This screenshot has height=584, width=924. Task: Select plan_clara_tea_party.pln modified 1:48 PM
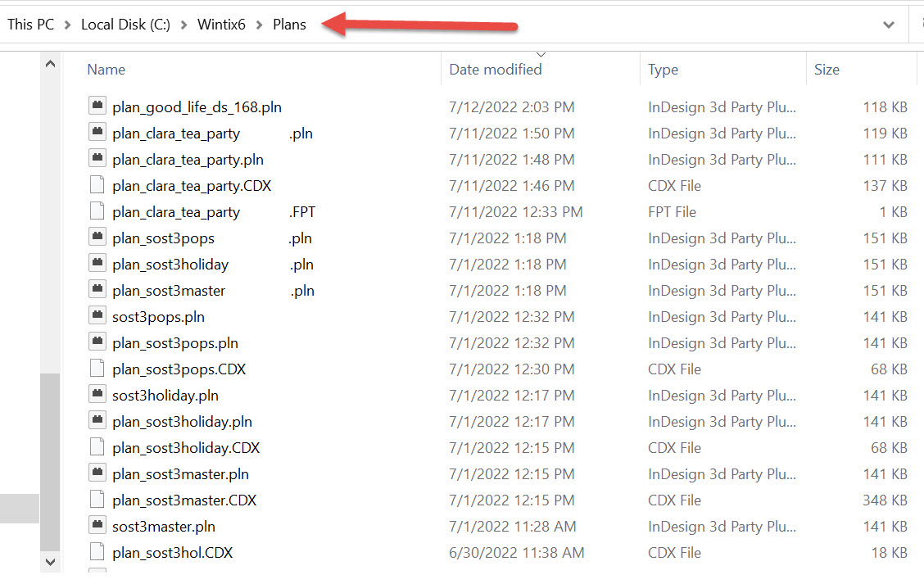coord(188,160)
